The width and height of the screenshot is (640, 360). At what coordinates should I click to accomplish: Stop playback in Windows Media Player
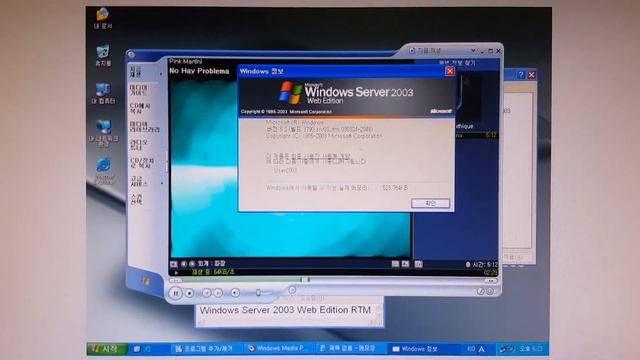(x=189, y=293)
